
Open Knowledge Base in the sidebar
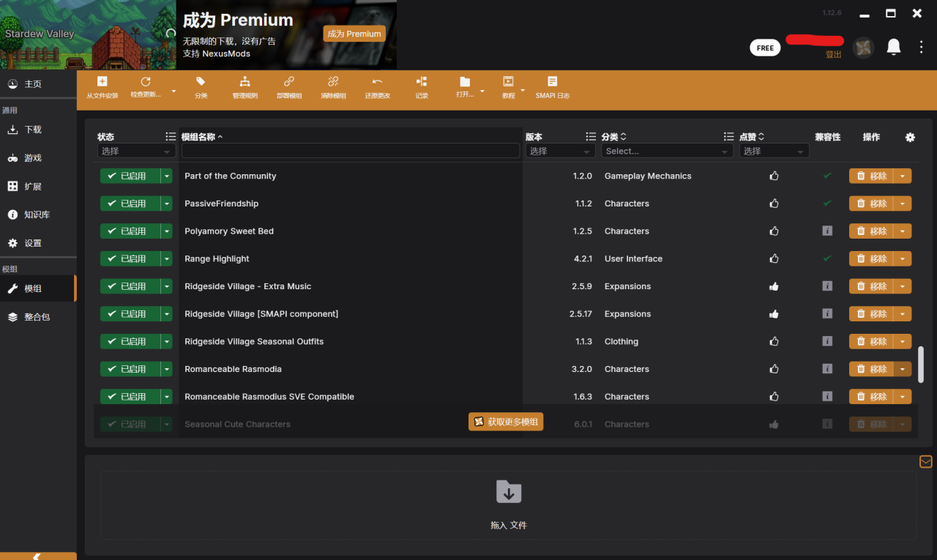[38, 214]
